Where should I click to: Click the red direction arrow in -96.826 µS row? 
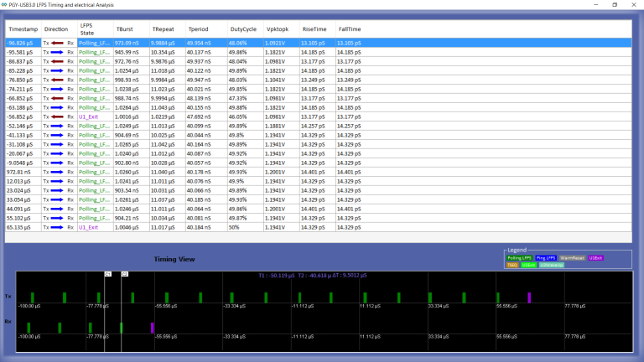pyautogui.click(x=57, y=43)
